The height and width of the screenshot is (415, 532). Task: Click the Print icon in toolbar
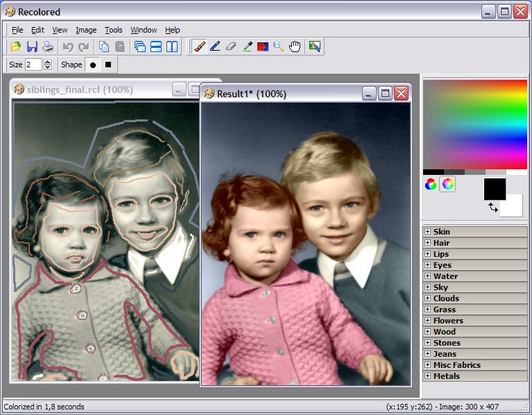click(48, 46)
